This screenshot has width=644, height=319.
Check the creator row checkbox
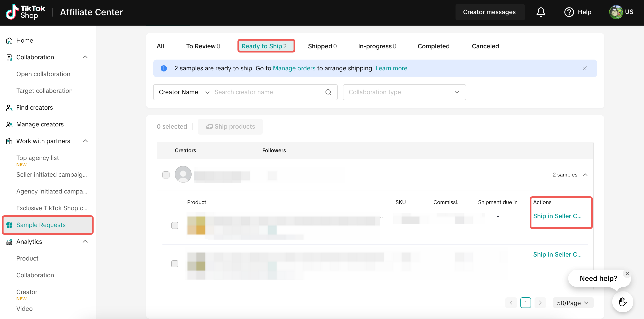point(166,175)
